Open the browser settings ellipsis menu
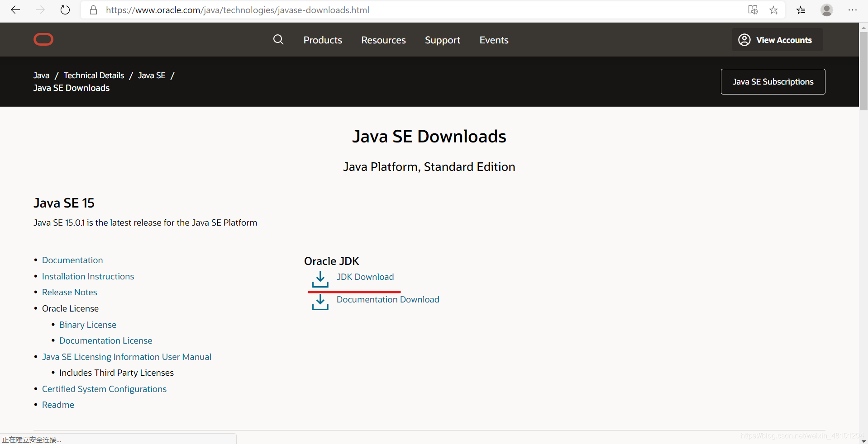Viewport: 868px width, 444px height. click(853, 10)
